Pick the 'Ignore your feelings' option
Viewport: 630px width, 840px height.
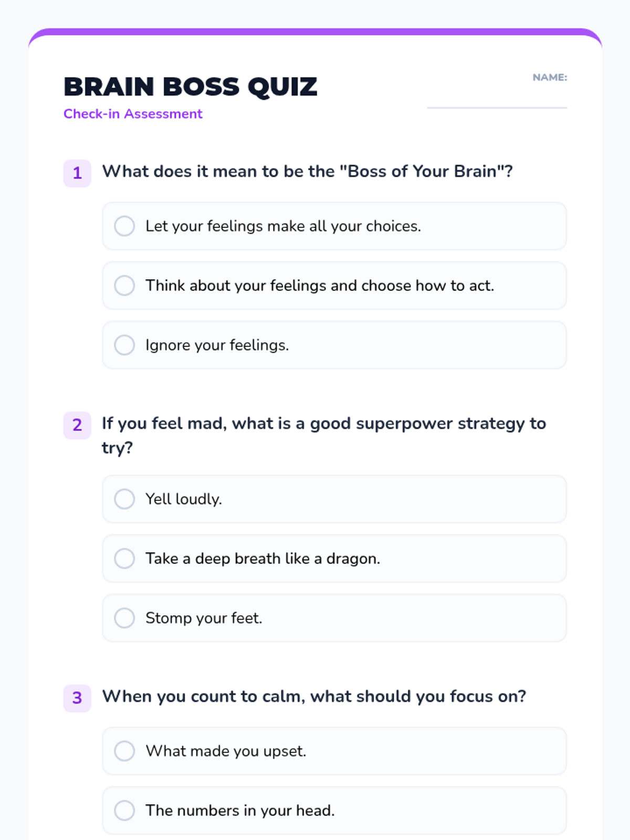point(334,345)
